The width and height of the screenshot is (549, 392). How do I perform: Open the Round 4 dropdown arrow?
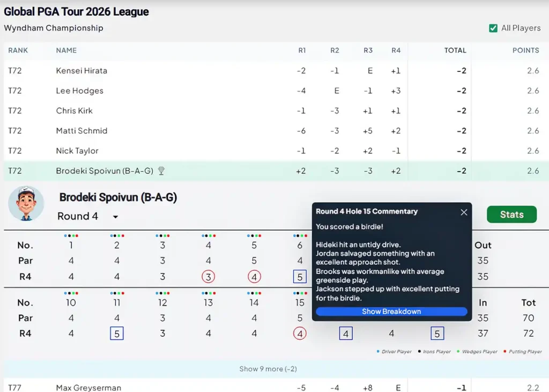coord(115,217)
